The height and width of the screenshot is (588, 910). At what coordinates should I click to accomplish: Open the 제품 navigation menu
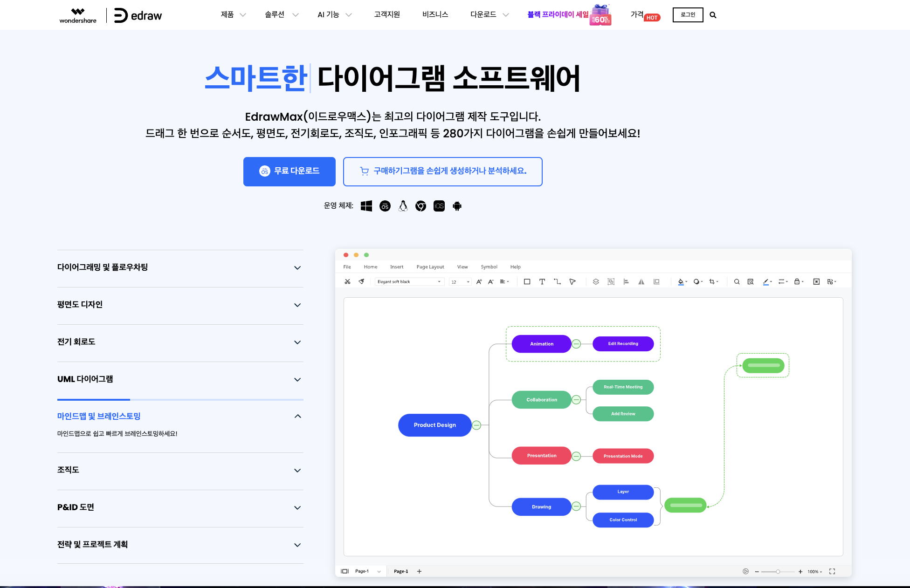tap(233, 14)
